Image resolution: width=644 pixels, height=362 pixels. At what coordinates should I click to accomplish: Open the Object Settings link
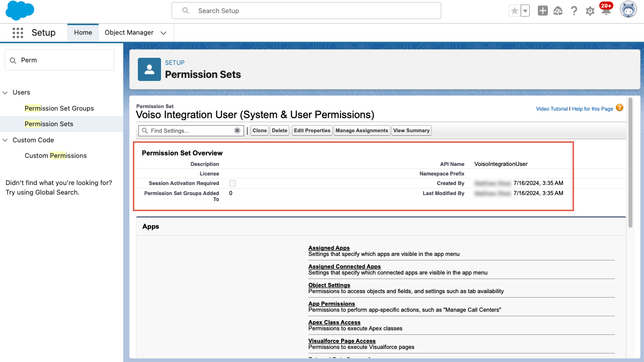[329, 286]
